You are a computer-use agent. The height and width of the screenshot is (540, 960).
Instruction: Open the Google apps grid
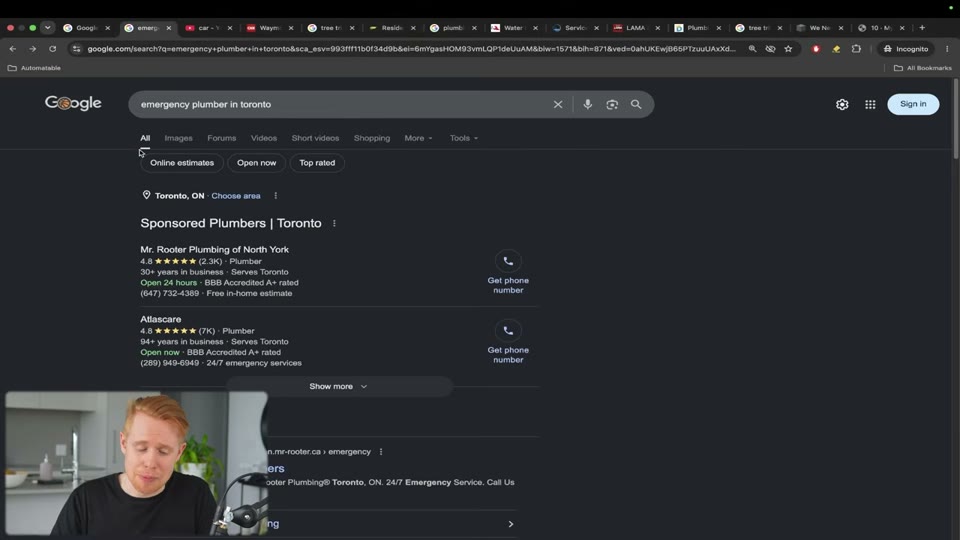[x=870, y=105]
